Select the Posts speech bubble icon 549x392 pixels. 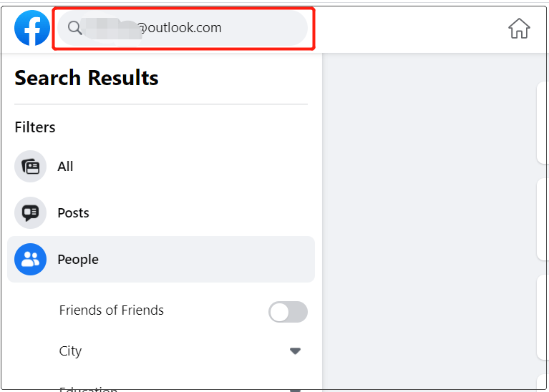(x=31, y=212)
